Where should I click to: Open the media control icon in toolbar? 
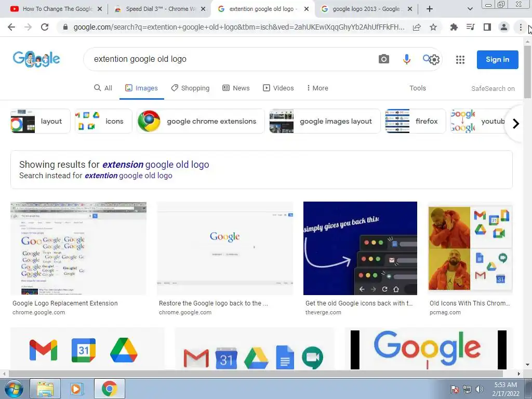[470, 27]
